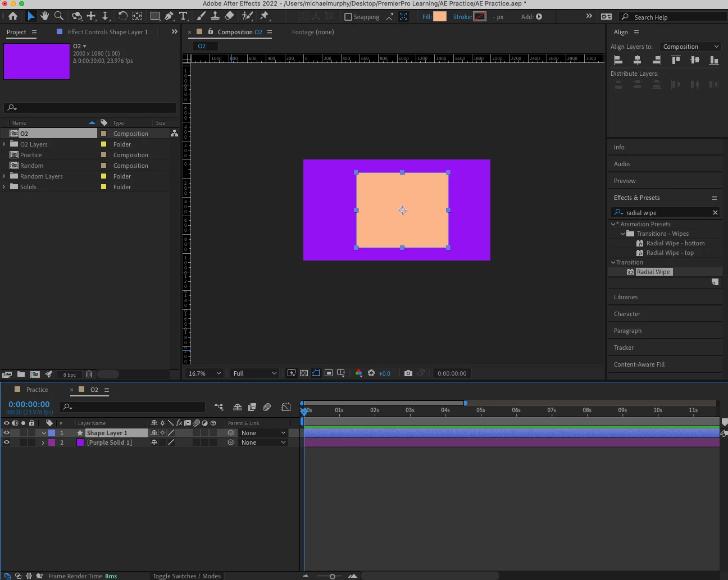
Task: Toggle lock switch for Purple Solid 1
Action: (x=32, y=442)
